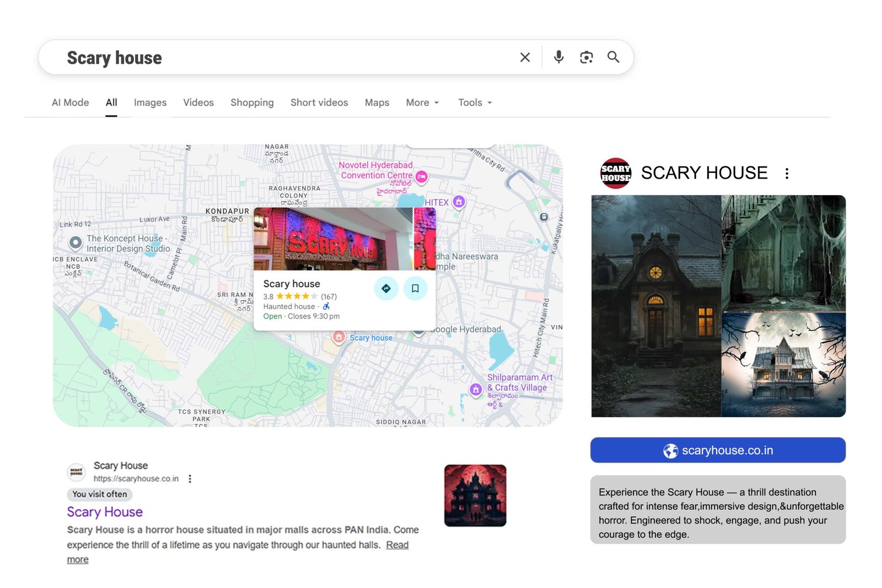The image size is (882, 588).
Task: Open the AI Mode tab
Action: tap(70, 103)
